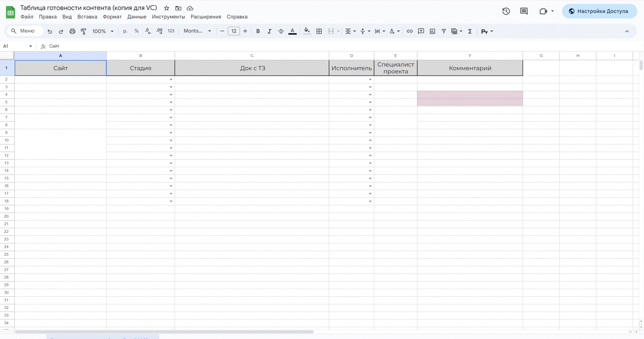
Task: Open the Формат menu
Action: pyautogui.click(x=112, y=17)
